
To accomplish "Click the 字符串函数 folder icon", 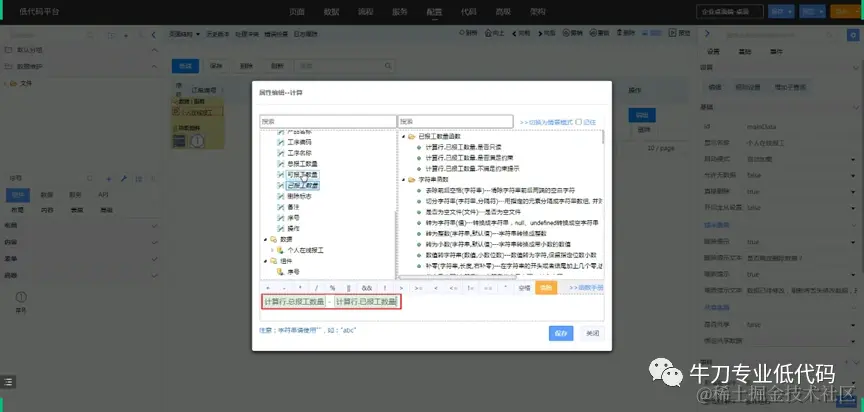I will pos(412,180).
